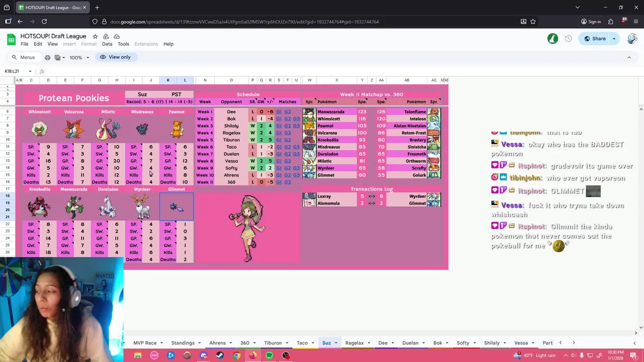Switch to the Tiburon sheet tab
Viewport: 644px width, 362px height.
click(273, 343)
